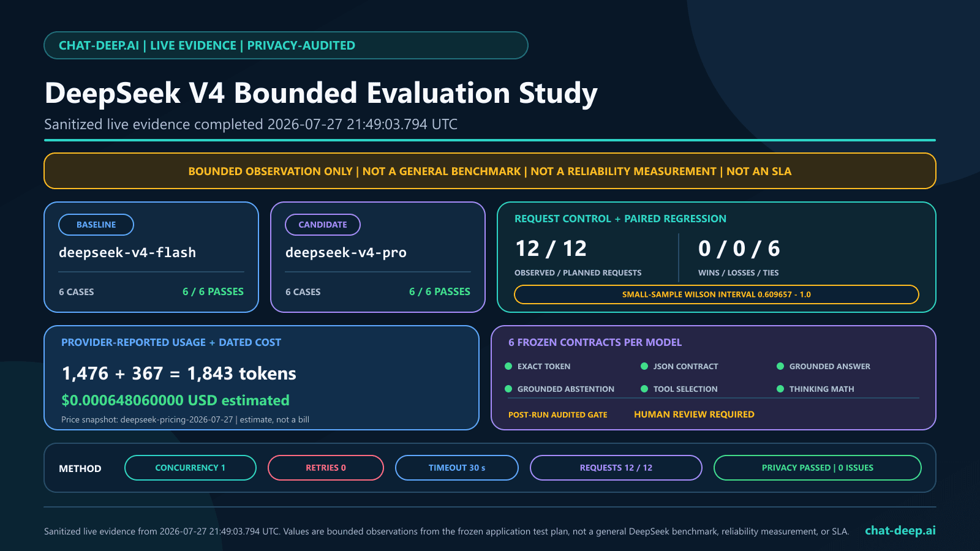Click the REQUEST CONTROL + PAIRED REGRESSION heading

pos(620,219)
